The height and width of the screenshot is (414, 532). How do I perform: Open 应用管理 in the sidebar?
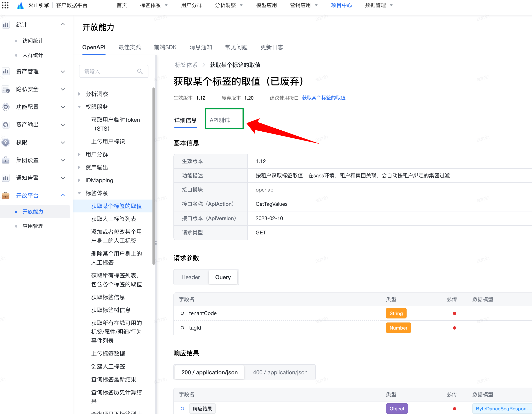(x=33, y=226)
